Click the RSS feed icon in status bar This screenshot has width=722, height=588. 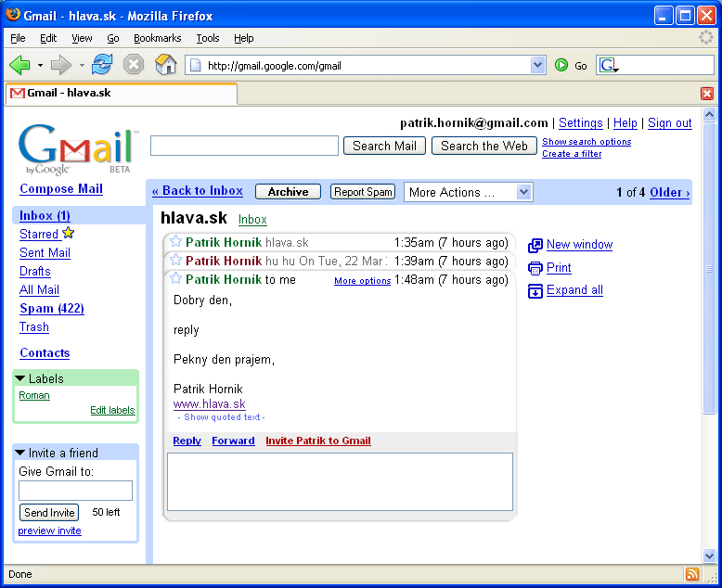[x=692, y=574]
